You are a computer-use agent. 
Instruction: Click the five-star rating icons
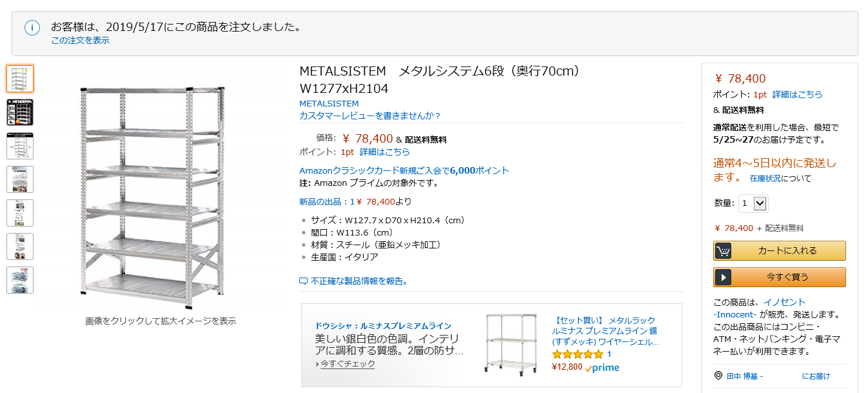(577, 354)
